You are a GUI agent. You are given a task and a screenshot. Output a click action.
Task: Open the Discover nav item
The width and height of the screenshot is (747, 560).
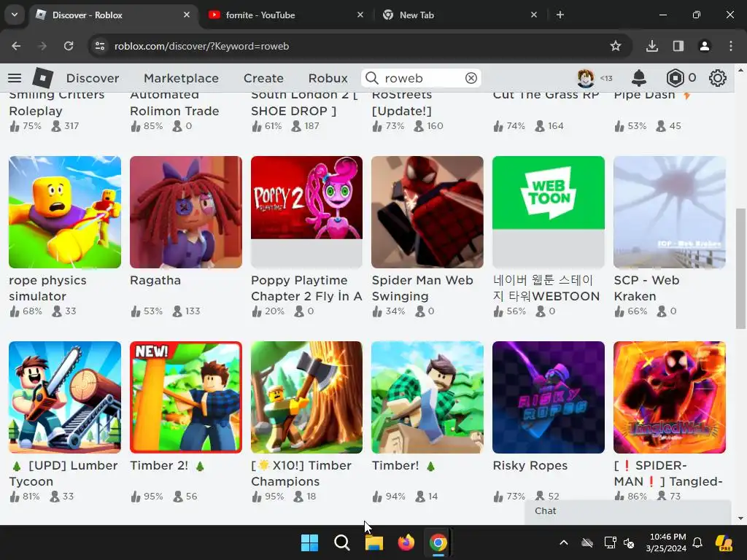pyautogui.click(x=93, y=78)
